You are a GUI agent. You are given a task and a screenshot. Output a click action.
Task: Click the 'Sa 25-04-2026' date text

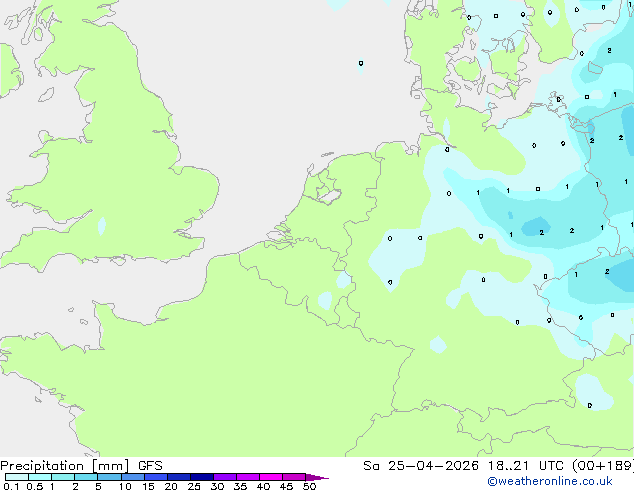(x=421, y=466)
